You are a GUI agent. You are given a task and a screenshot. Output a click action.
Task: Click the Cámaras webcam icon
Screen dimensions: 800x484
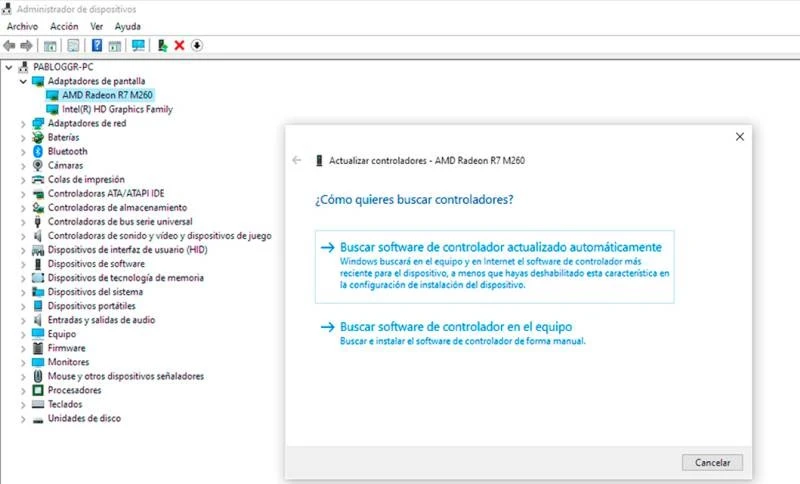tap(38, 165)
